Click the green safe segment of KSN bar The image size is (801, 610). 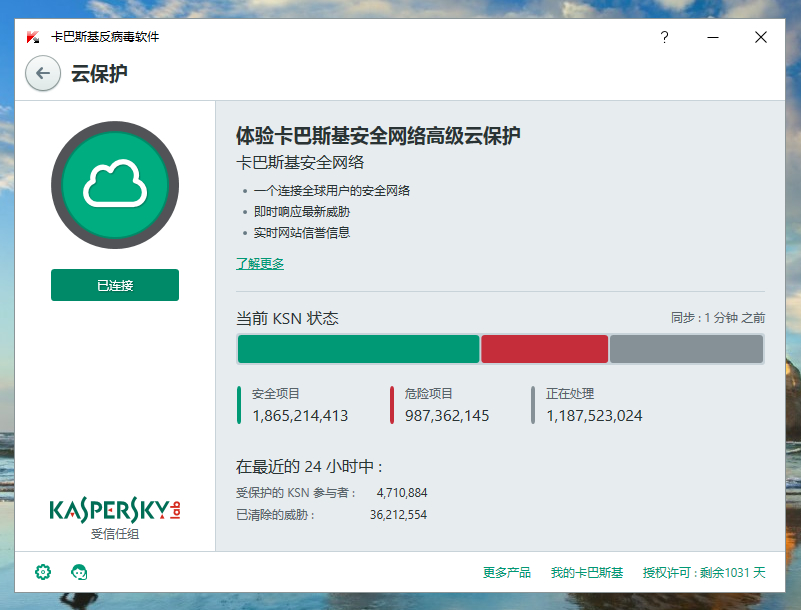coord(359,349)
